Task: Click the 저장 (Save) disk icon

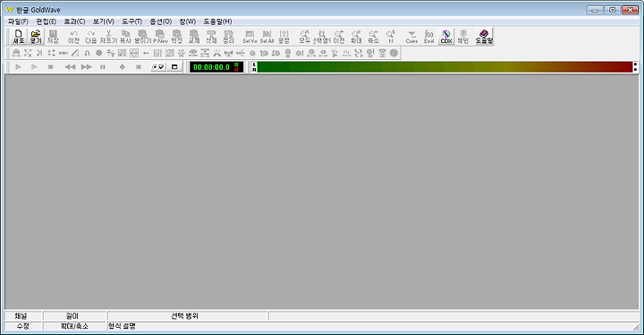Action: pyautogui.click(x=53, y=37)
